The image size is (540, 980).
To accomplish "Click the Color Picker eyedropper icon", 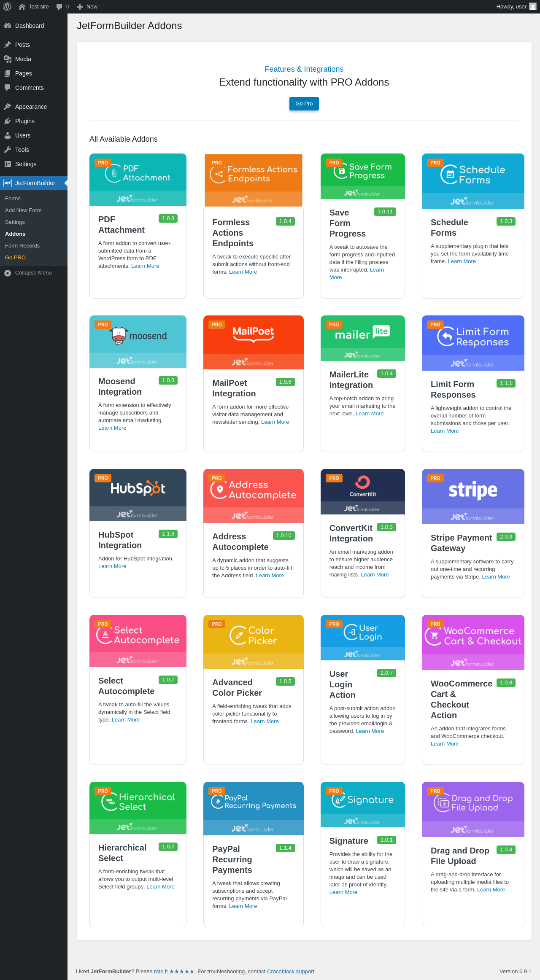I will click(238, 635).
